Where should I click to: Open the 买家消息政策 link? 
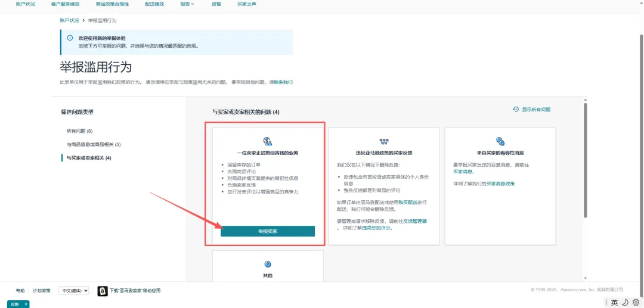(500, 183)
